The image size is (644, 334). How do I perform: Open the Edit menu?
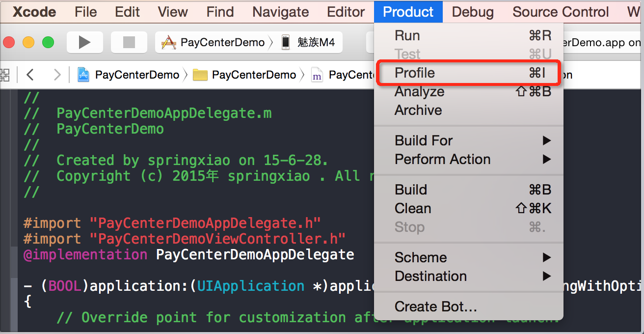coord(128,12)
